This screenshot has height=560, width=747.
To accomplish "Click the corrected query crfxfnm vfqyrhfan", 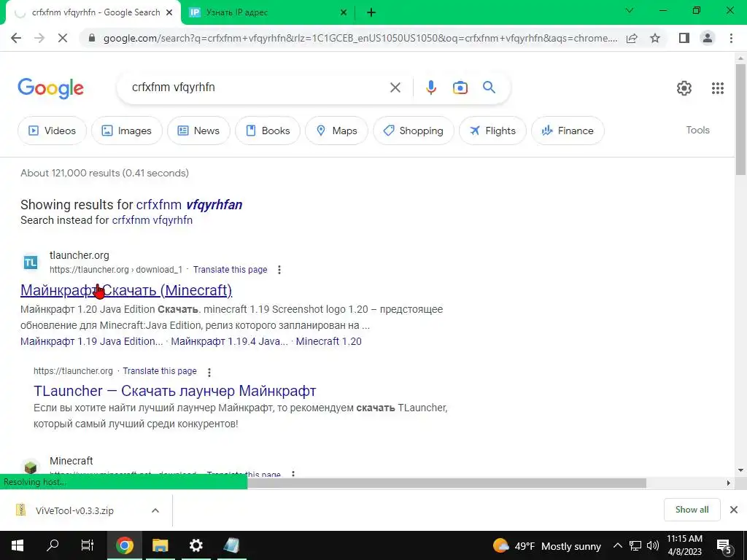I will pyautogui.click(x=189, y=205).
